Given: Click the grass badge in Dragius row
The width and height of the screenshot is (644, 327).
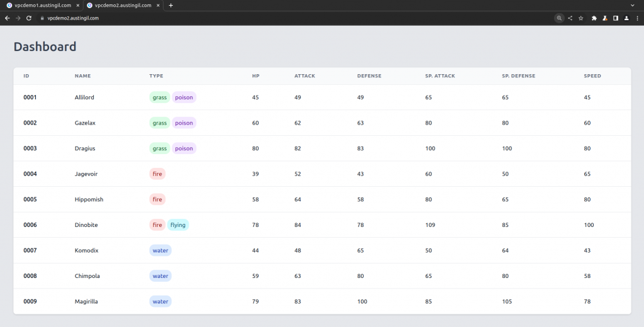Looking at the screenshot, I should coord(160,148).
